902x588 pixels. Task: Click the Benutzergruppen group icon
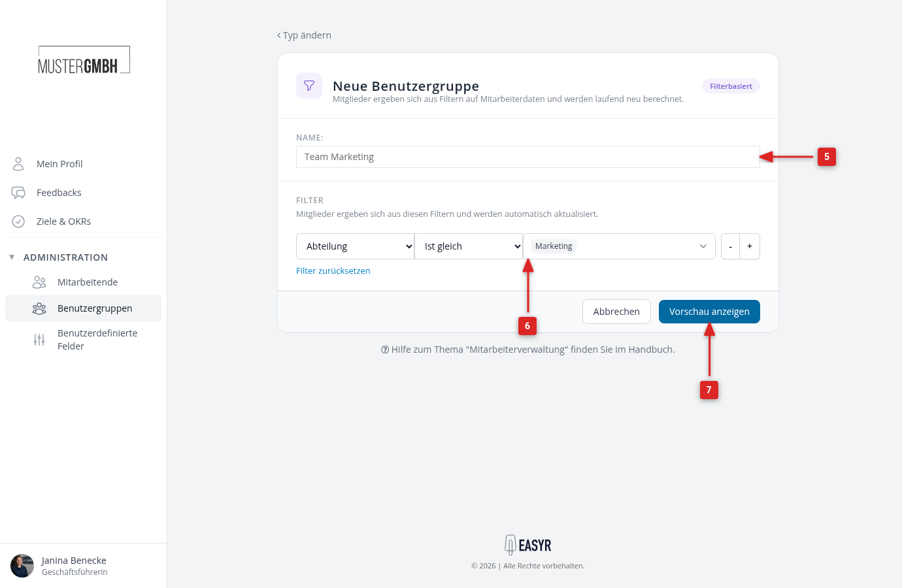click(x=39, y=308)
